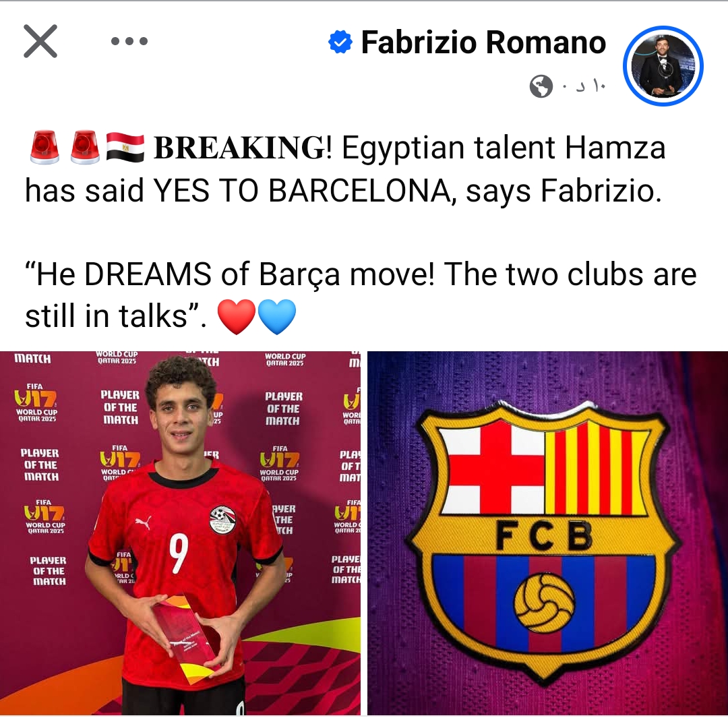728x720 pixels.
Task: Close the post with the X icon
Action: 40,41
